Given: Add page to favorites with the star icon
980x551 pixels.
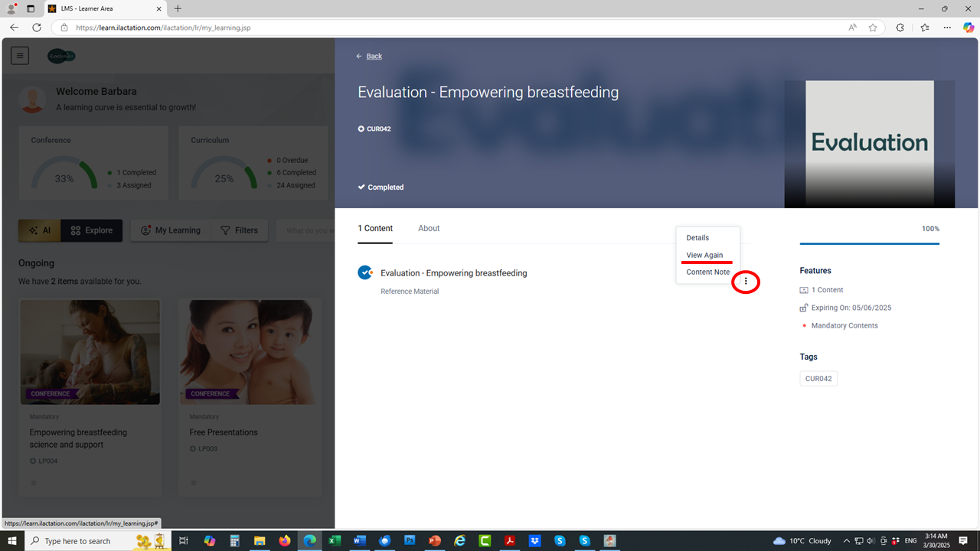Looking at the screenshot, I should [873, 28].
